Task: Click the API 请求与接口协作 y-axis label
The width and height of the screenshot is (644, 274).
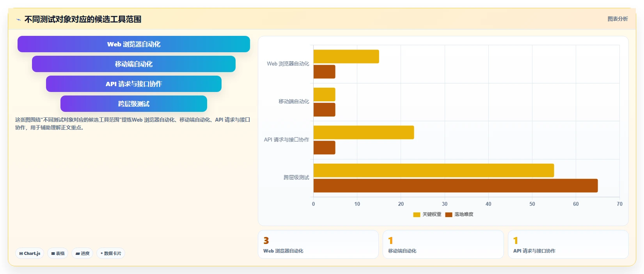Action: pyautogui.click(x=286, y=140)
